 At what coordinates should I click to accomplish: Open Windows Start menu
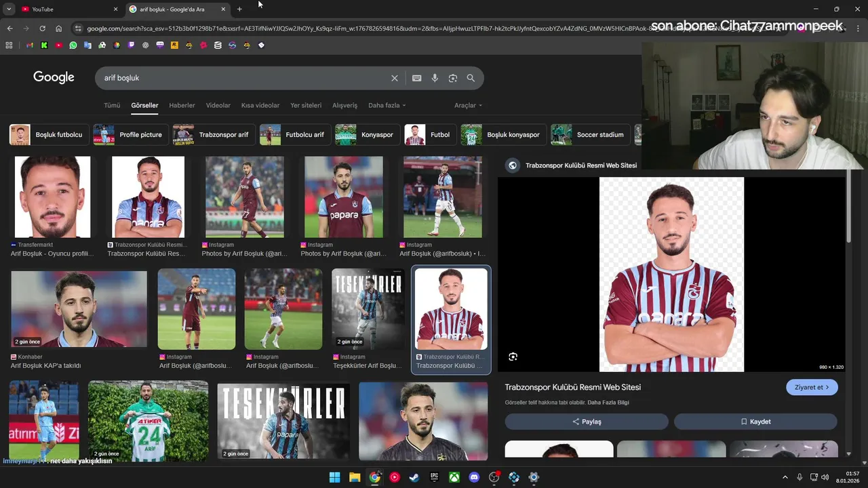pyautogui.click(x=334, y=477)
